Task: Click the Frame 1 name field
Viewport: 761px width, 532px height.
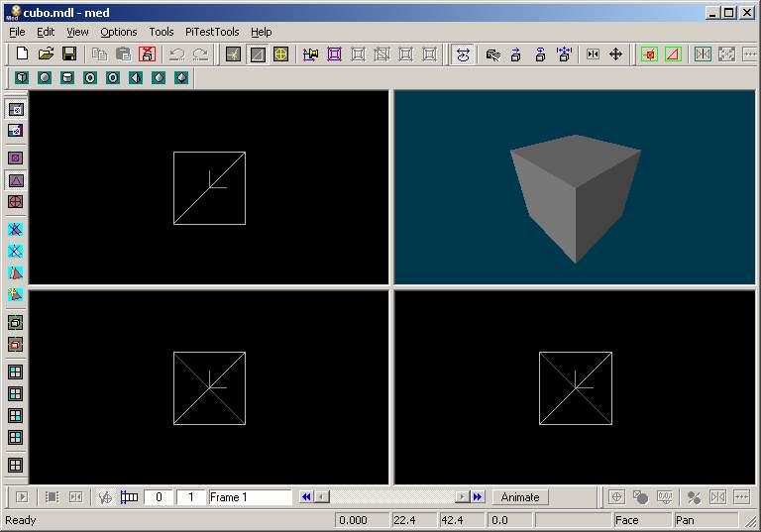Action: (250, 497)
